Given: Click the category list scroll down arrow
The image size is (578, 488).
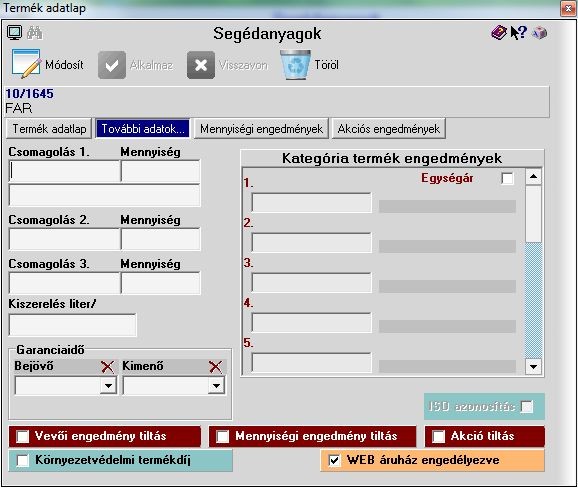Looking at the screenshot, I should [x=533, y=366].
